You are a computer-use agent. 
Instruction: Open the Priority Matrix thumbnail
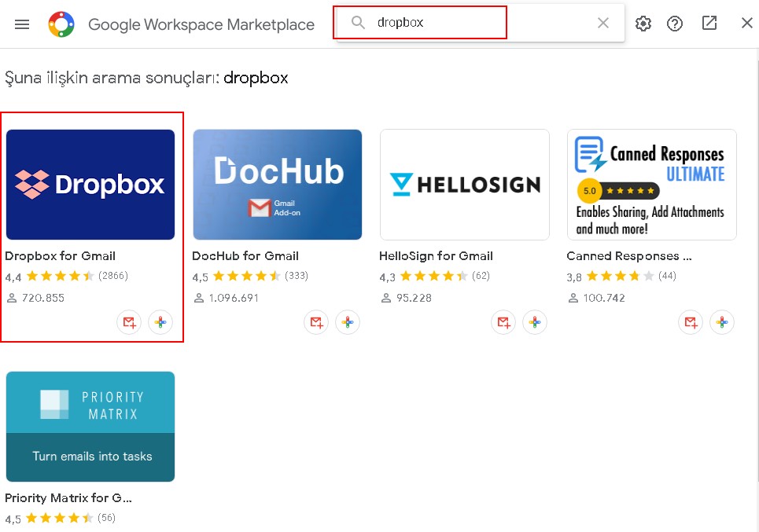tap(90, 427)
